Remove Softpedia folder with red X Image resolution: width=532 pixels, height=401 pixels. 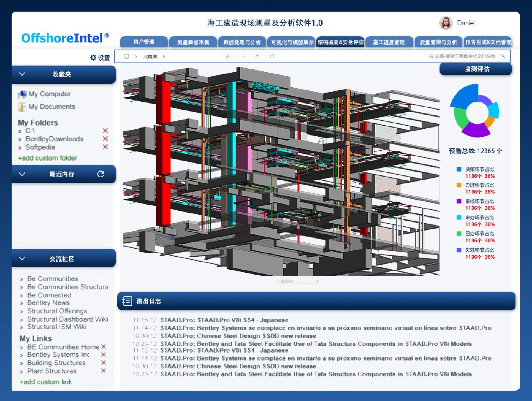point(105,147)
